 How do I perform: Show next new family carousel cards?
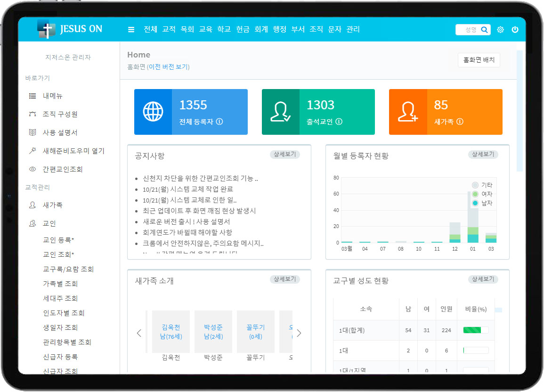tap(299, 333)
